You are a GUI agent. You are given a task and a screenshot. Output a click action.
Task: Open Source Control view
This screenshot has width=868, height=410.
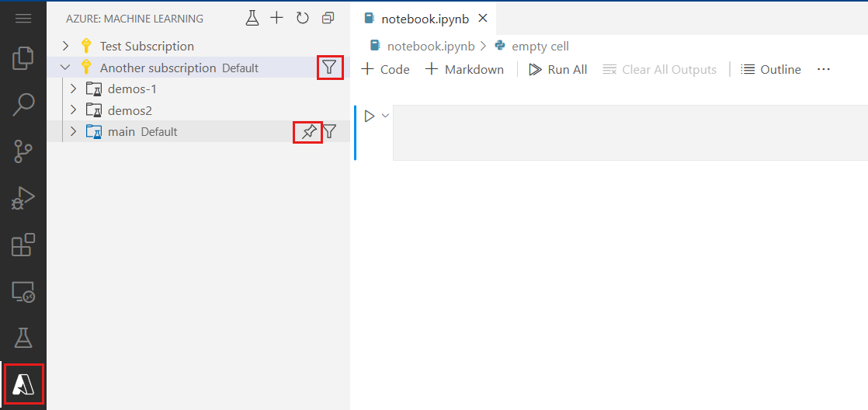pyautogui.click(x=23, y=151)
